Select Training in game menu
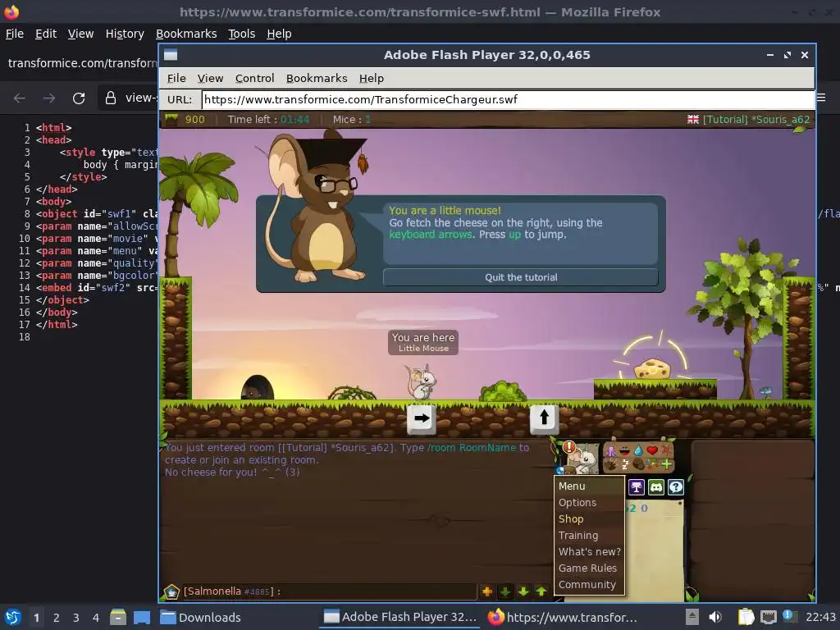Viewport: 840px width, 630px height. coord(589,535)
